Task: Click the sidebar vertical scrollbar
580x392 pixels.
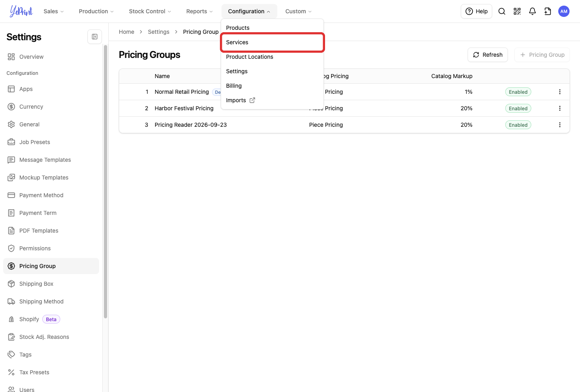Action: tap(106, 181)
